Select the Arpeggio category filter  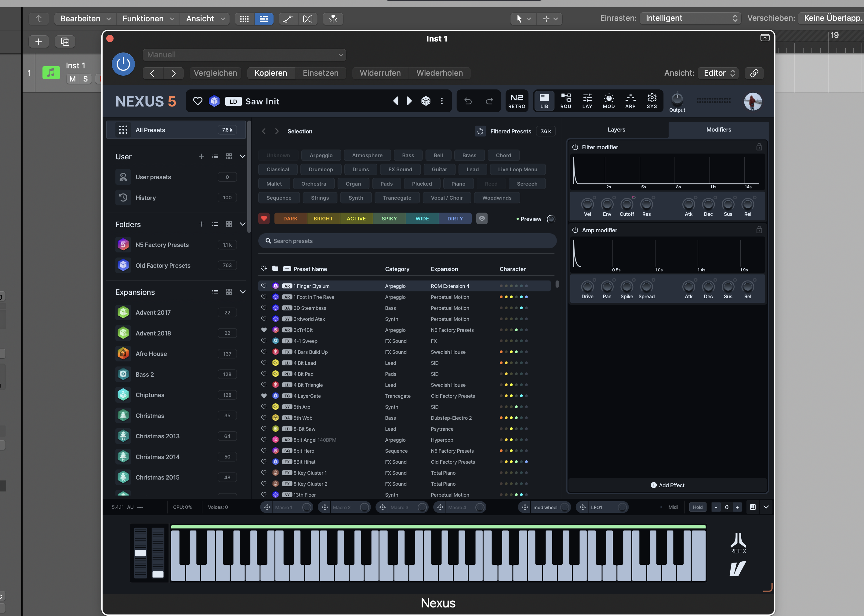[x=321, y=155]
